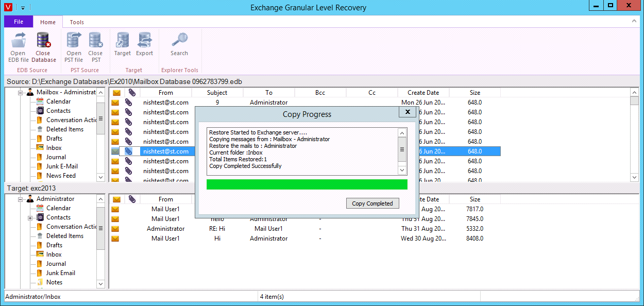
Task: Sort Target list by From column
Action: [x=166, y=199]
